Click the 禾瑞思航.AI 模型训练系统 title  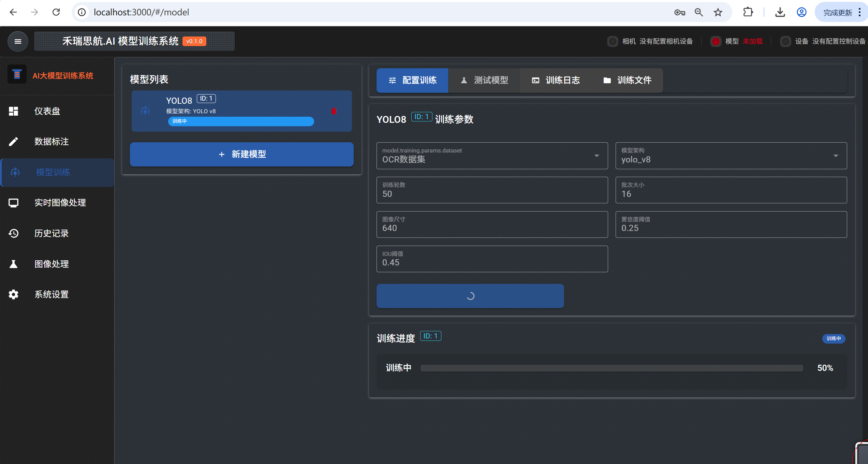(x=120, y=41)
